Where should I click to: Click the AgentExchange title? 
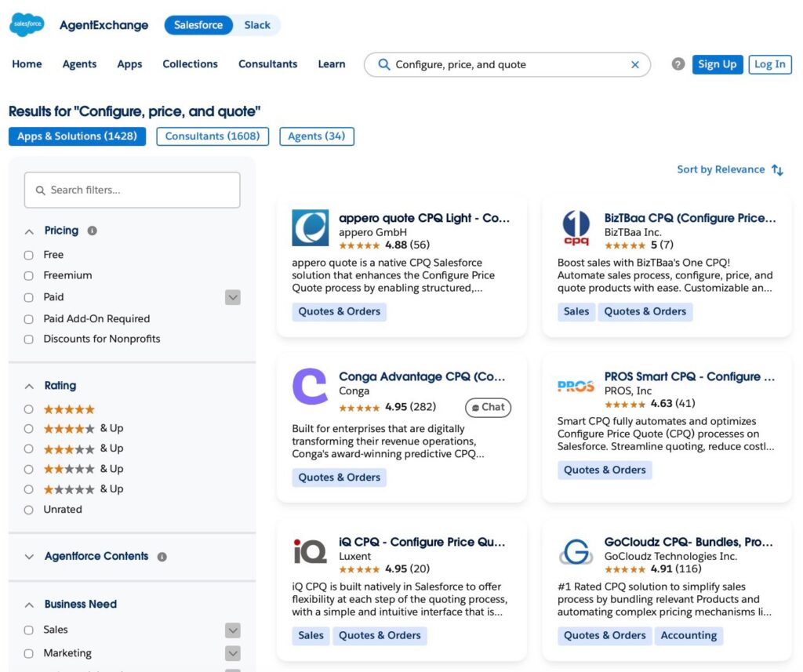point(104,25)
